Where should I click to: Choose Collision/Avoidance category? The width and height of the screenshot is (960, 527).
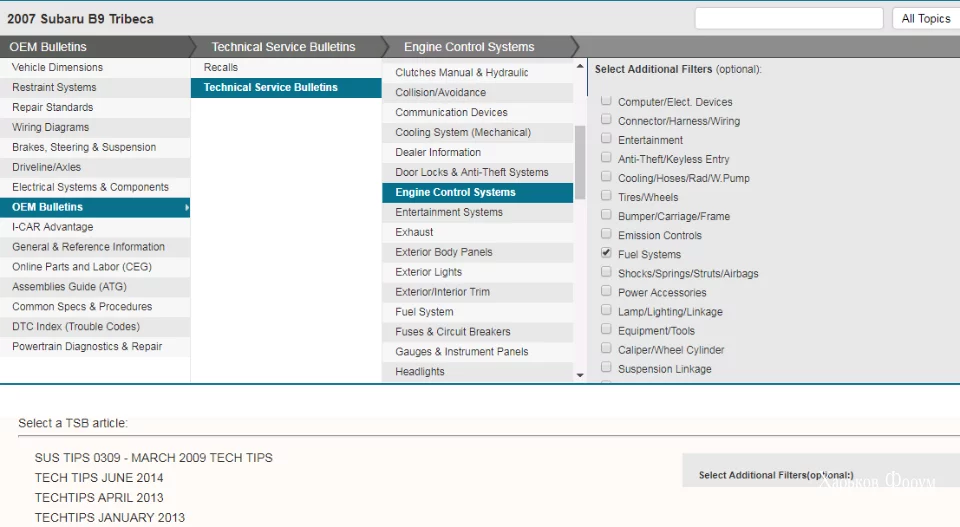(x=478, y=92)
